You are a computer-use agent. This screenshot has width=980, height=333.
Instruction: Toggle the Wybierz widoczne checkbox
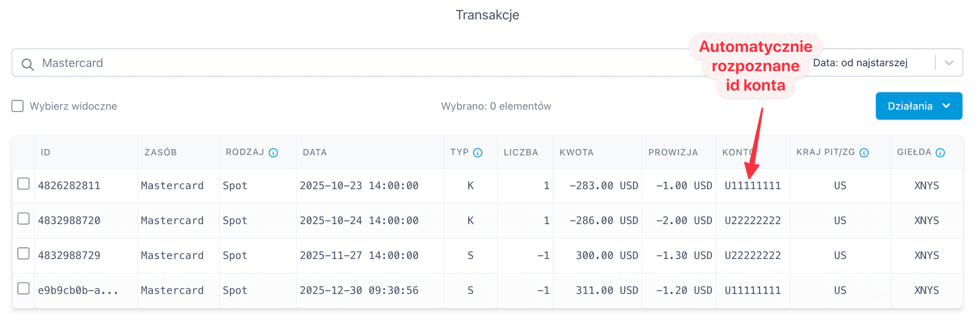pos(17,106)
